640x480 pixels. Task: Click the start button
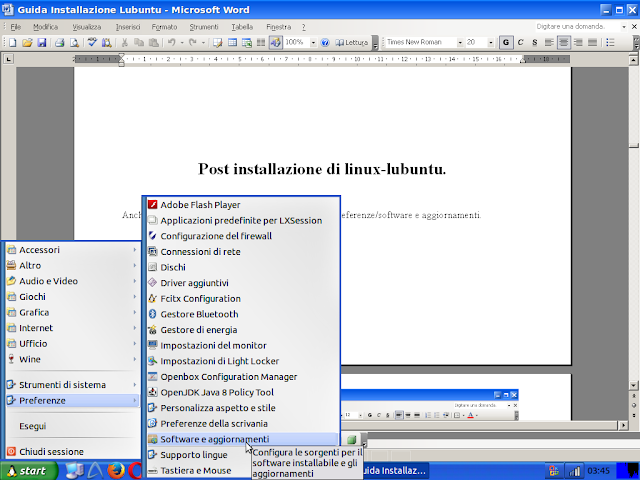(x=29, y=471)
